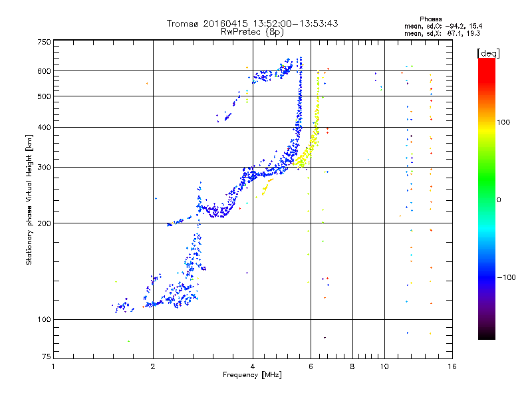Click the x-axis tick label '4'
The height and width of the screenshot is (399, 532).
tap(253, 366)
